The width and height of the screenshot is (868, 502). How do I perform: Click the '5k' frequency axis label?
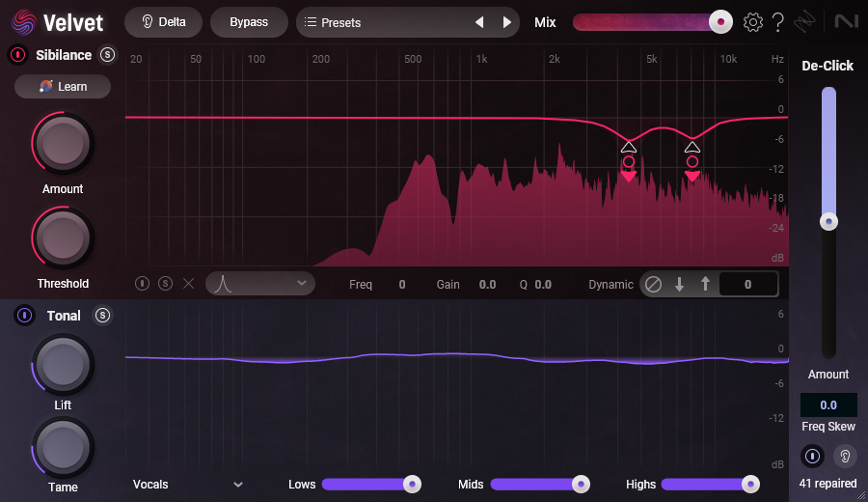coord(652,59)
